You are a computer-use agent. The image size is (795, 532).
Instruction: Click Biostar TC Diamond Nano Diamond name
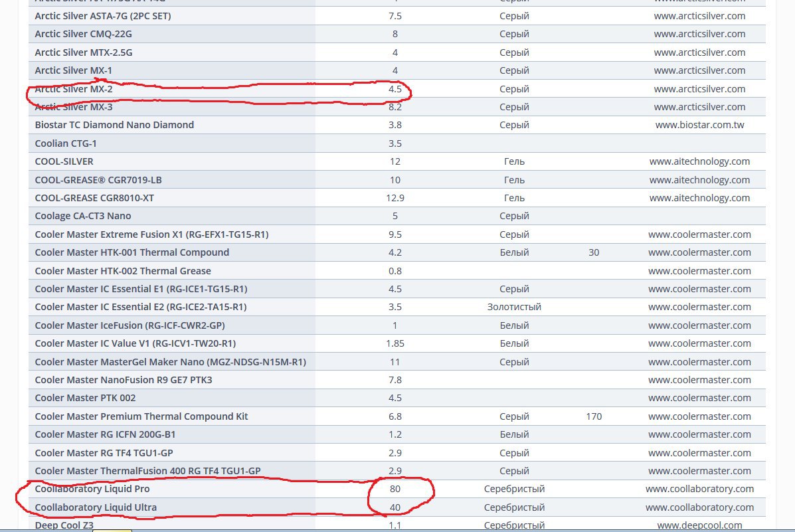coord(114,125)
